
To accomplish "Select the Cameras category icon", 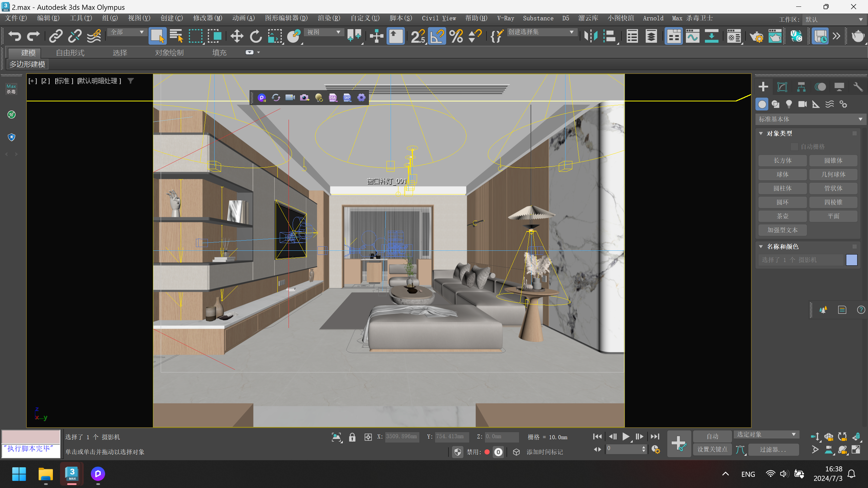I will click(x=802, y=104).
